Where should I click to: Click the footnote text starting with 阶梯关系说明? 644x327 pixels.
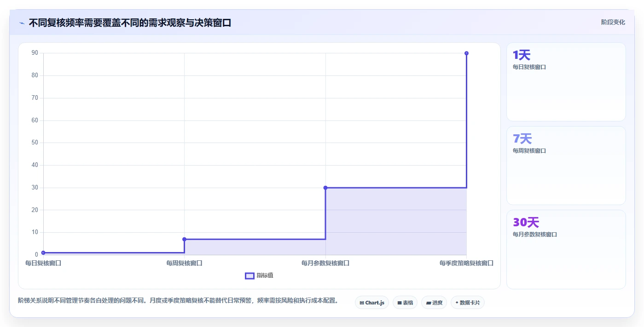click(x=179, y=301)
